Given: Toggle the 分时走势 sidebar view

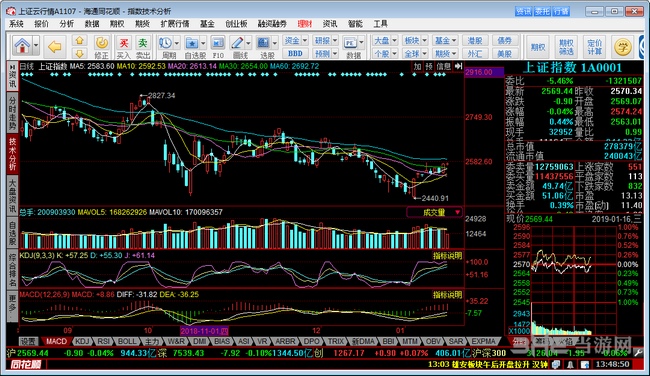Looking at the screenshot, I should pyautogui.click(x=12, y=113).
